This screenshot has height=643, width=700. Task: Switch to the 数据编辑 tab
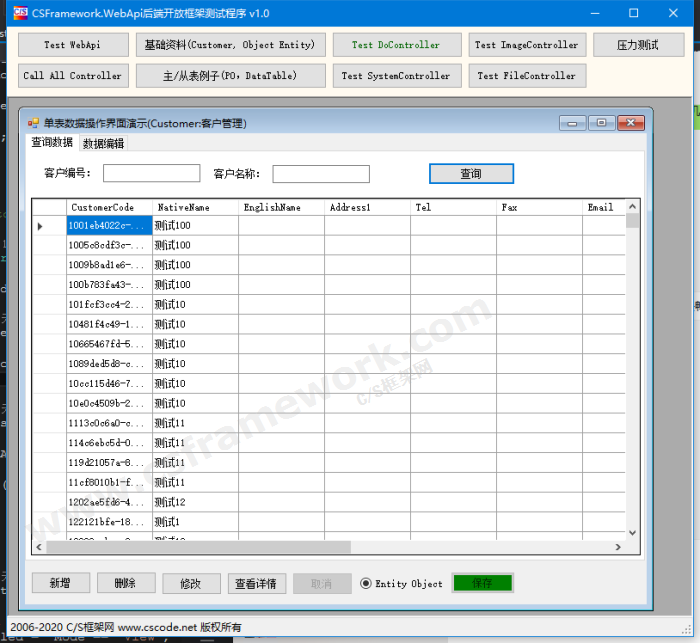point(103,143)
